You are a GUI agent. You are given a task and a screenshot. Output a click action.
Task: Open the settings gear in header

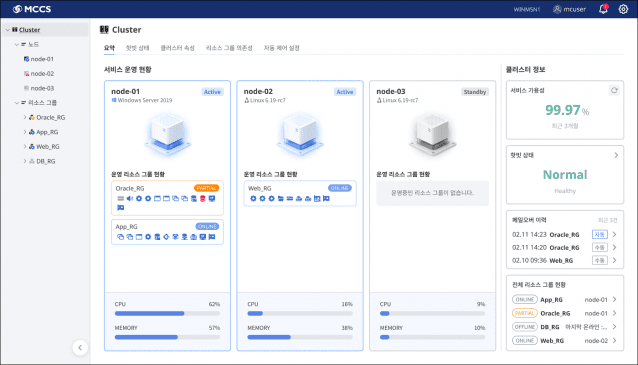(623, 9)
